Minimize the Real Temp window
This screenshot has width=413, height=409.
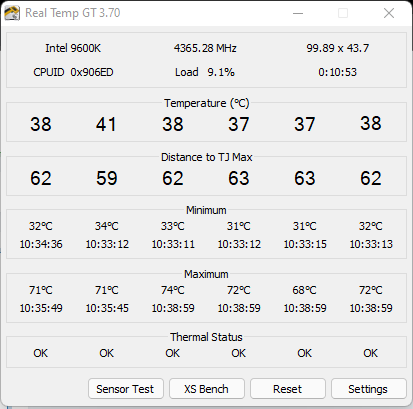(x=298, y=13)
